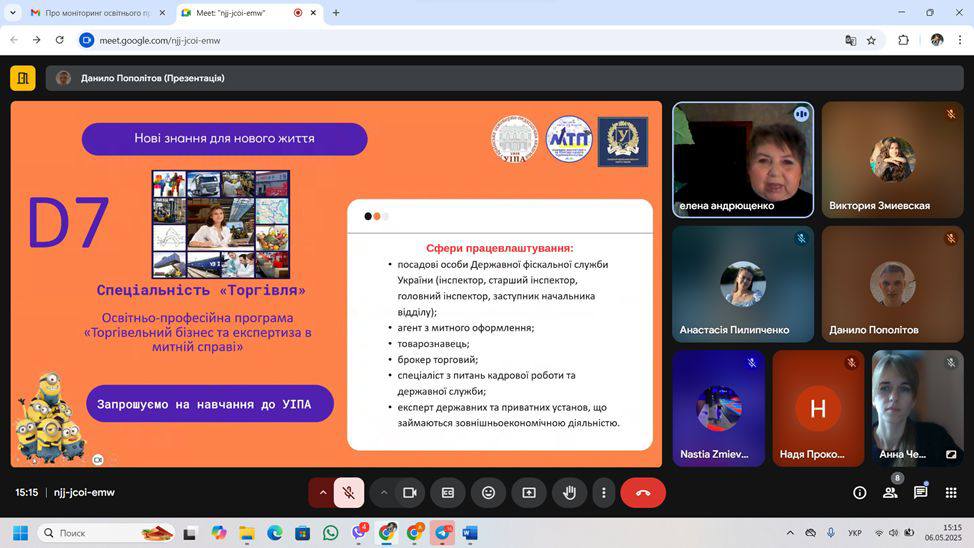This screenshot has height=548, width=974.
Task: Expand audio settings arrow beside microphone
Action: coord(322,492)
